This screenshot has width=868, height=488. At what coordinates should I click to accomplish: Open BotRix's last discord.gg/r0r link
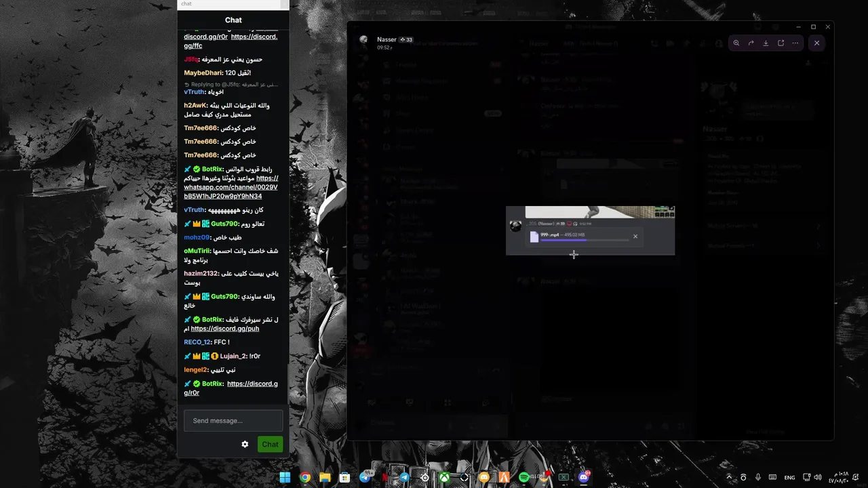(x=231, y=388)
